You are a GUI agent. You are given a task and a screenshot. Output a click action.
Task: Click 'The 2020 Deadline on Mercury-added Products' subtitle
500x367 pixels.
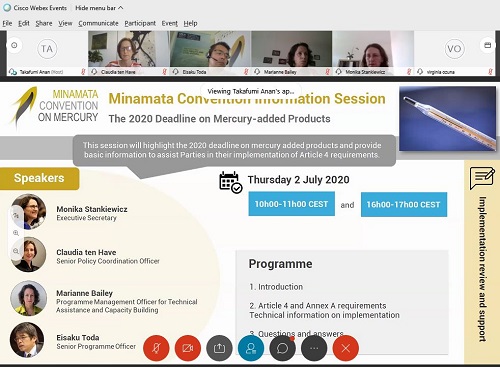[219, 119]
